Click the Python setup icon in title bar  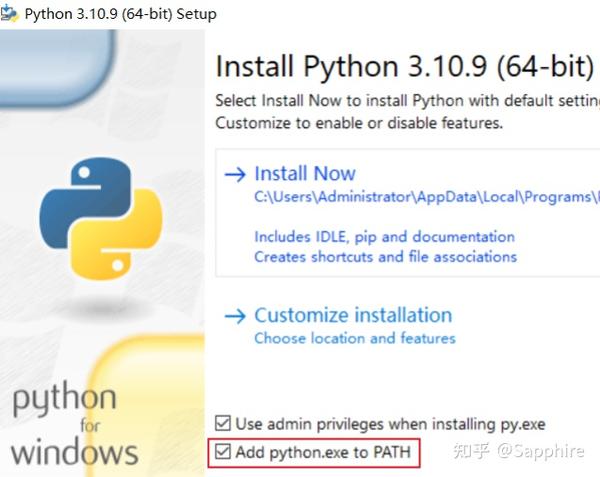coord(10,14)
